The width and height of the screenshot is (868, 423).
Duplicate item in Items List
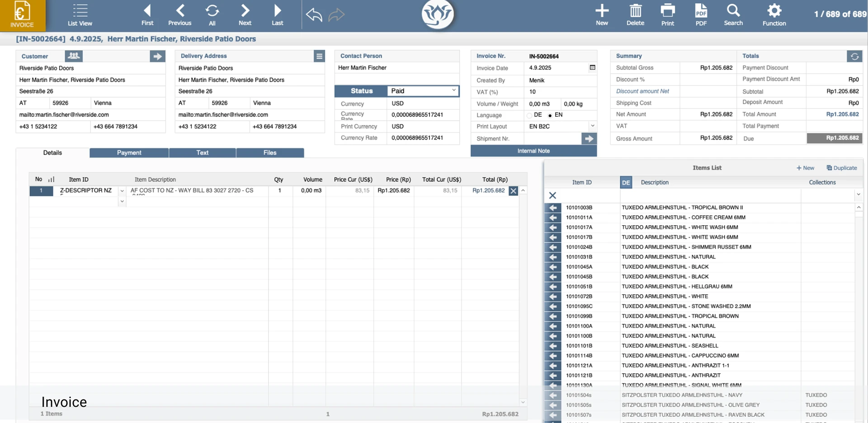841,168
